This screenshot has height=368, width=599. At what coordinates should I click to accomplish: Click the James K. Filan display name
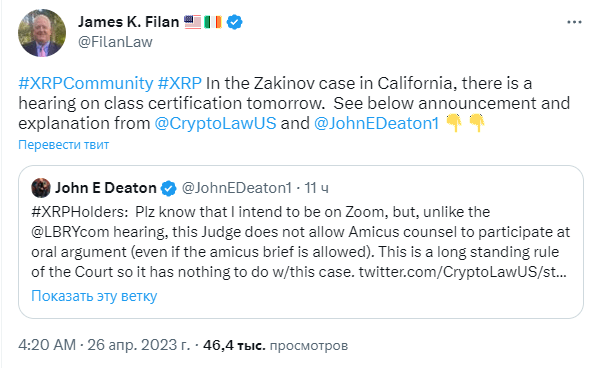click(x=128, y=22)
